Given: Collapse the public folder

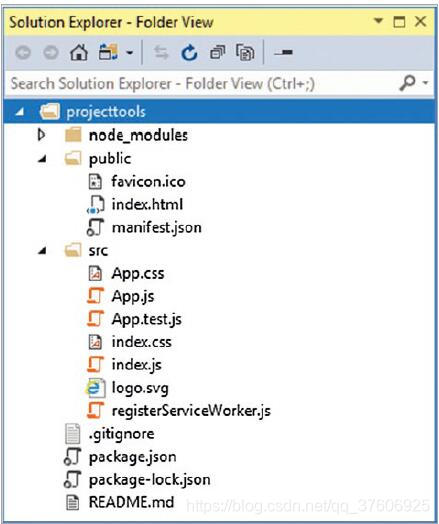Looking at the screenshot, I should tap(42, 159).
